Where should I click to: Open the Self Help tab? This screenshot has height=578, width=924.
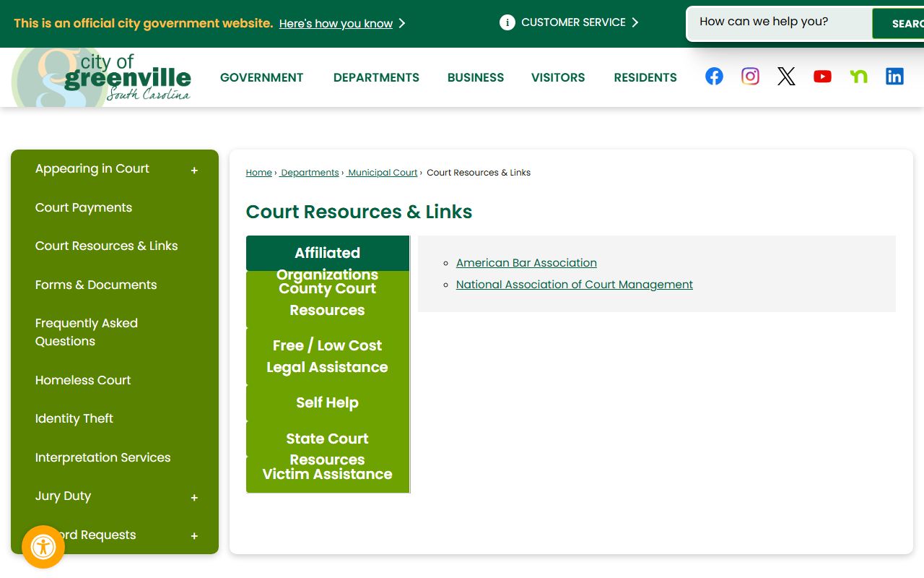[x=328, y=402]
